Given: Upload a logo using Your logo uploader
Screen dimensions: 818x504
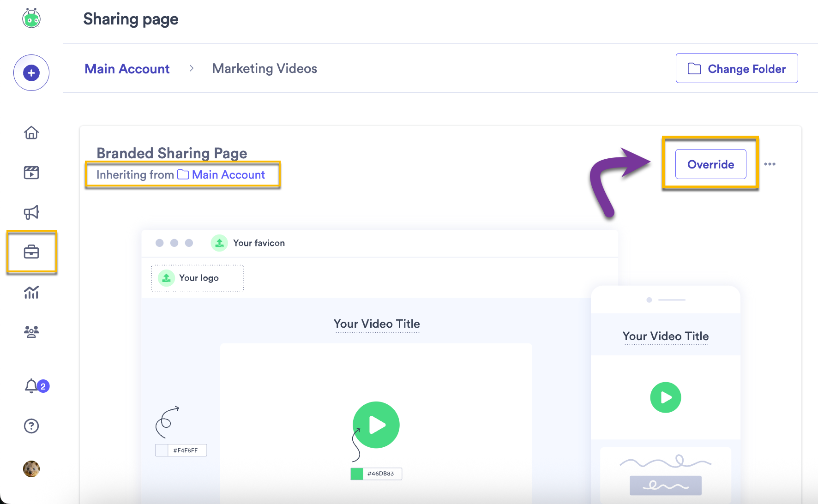Looking at the screenshot, I should [198, 278].
